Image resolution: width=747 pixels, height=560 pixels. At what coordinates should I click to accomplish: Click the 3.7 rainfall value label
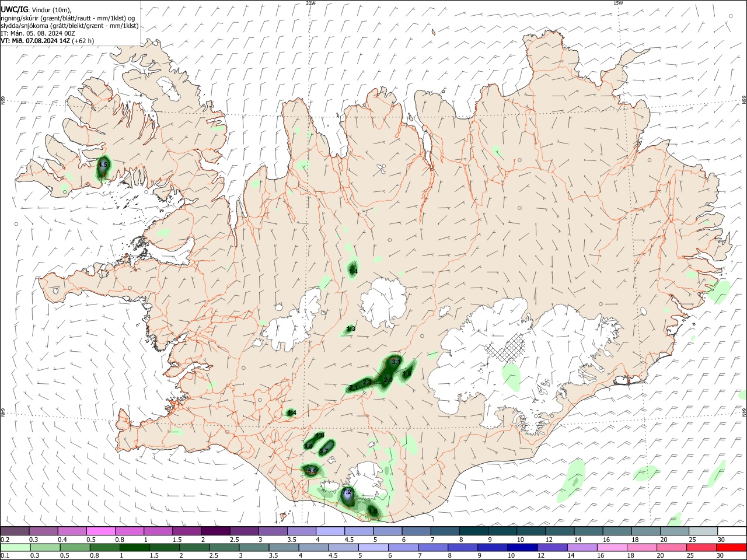(324, 451)
